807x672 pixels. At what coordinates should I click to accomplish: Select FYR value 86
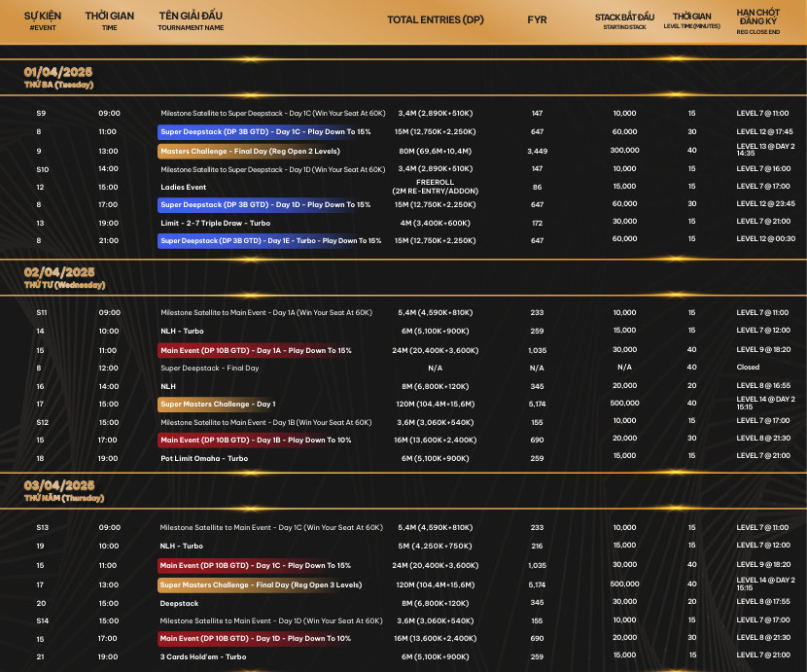537,187
